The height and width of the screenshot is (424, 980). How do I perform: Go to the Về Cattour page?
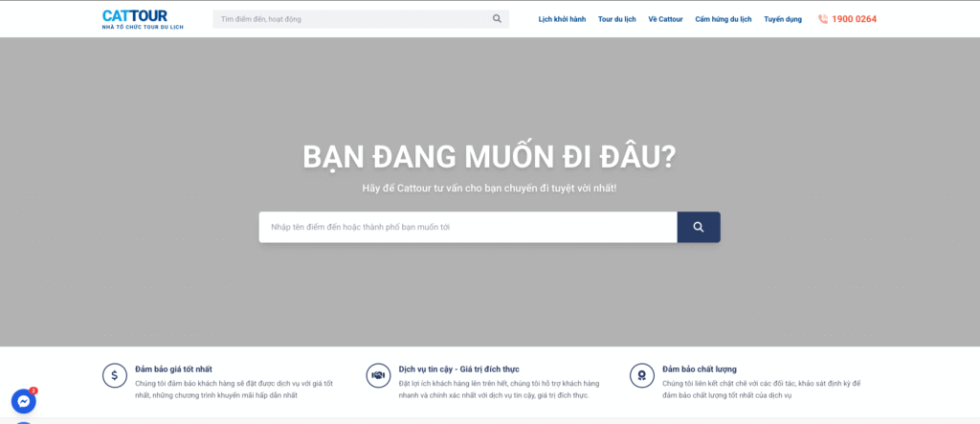665,19
